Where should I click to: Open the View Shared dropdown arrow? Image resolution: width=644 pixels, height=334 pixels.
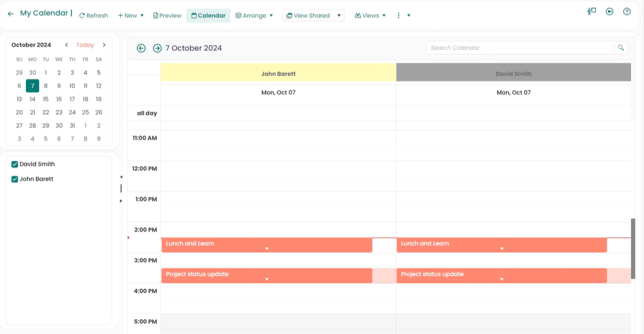tap(339, 16)
